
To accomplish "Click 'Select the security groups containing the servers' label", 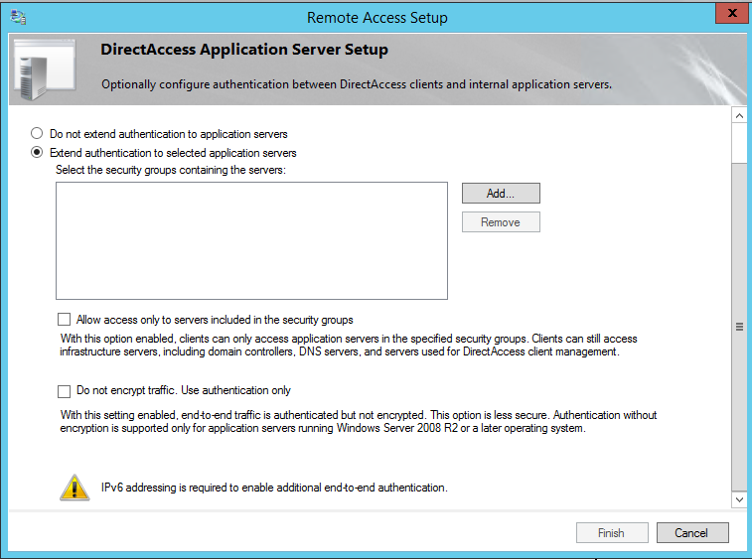I will (171, 170).
